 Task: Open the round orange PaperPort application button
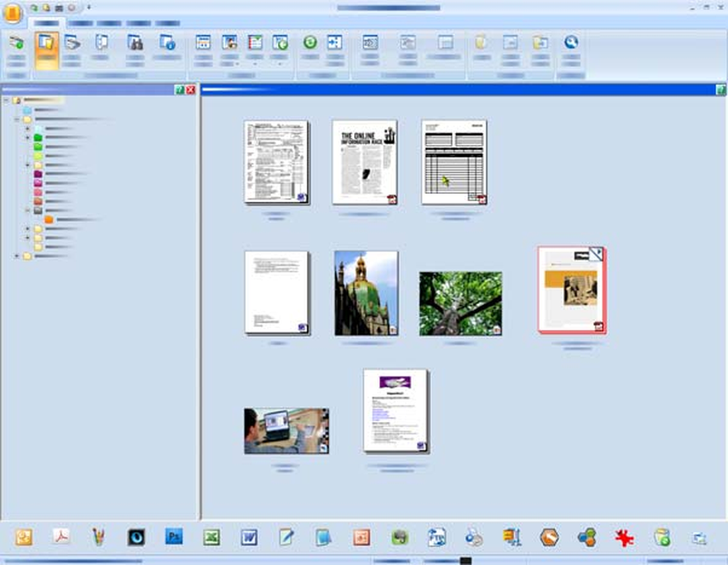point(13,13)
